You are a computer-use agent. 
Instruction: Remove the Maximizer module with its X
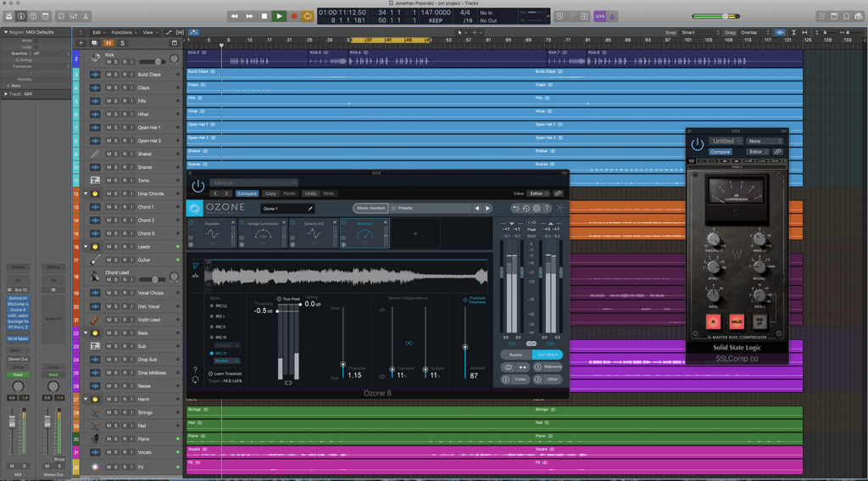(x=386, y=222)
